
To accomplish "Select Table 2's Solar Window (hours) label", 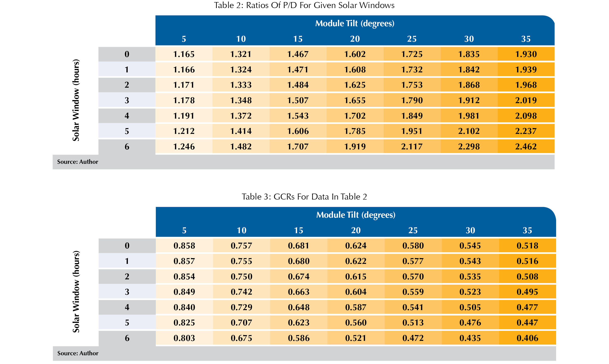I will click(76, 100).
